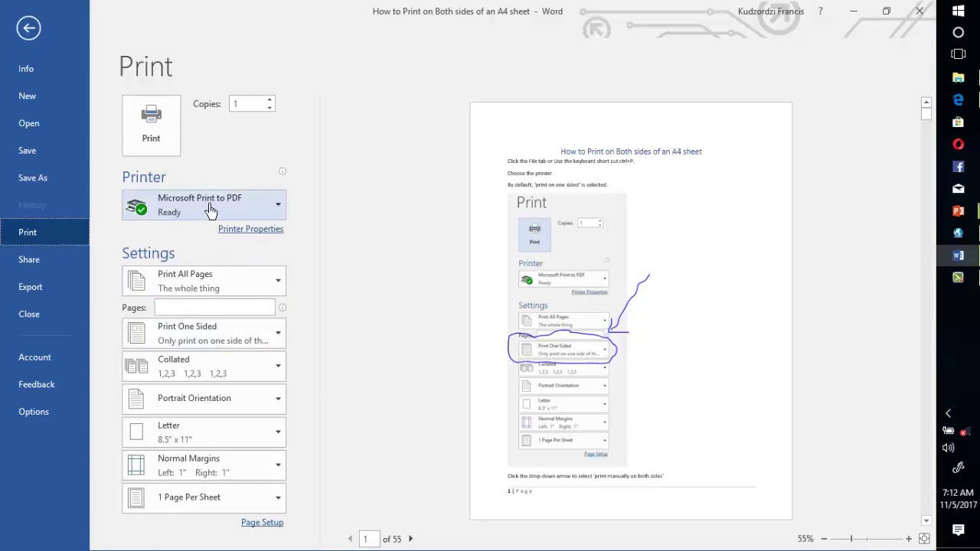
Task: Click the zoom slider in preview
Action: [x=851, y=539]
